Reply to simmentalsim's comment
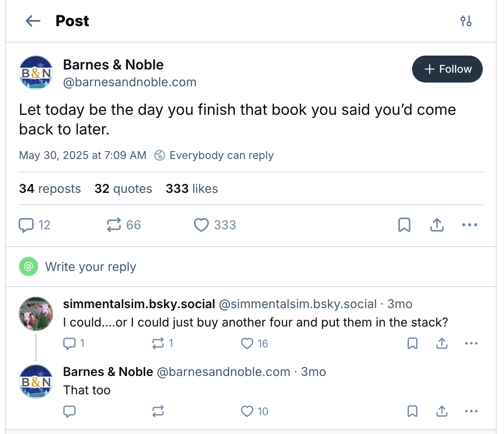Image resolution: width=504 pixels, height=434 pixels. point(70,344)
